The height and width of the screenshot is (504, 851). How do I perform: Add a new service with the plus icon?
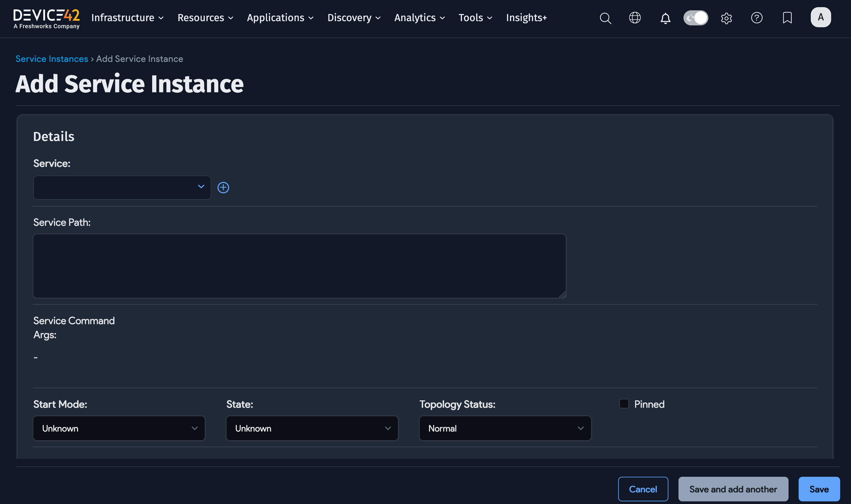coord(223,187)
